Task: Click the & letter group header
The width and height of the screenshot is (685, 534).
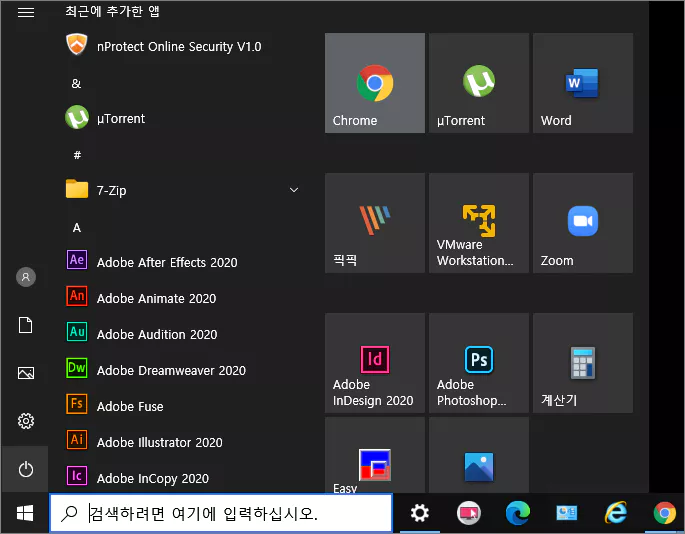Action: tap(76, 83)
